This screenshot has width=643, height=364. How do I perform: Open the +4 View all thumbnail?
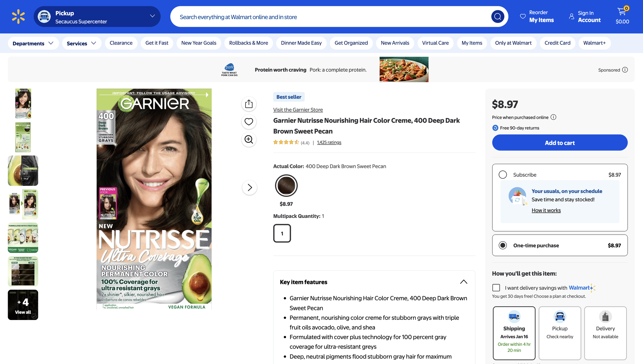point(23,305)
